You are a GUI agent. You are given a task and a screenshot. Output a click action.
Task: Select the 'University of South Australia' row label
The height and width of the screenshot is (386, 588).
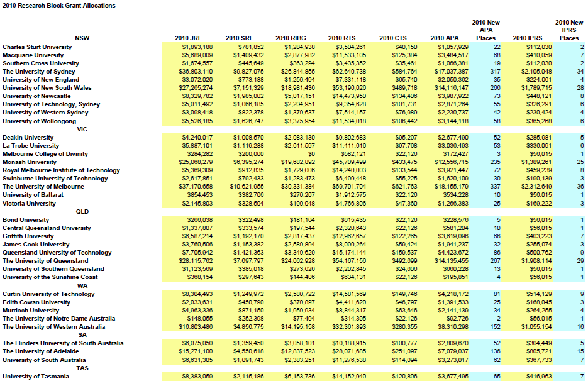coord(44,360)
